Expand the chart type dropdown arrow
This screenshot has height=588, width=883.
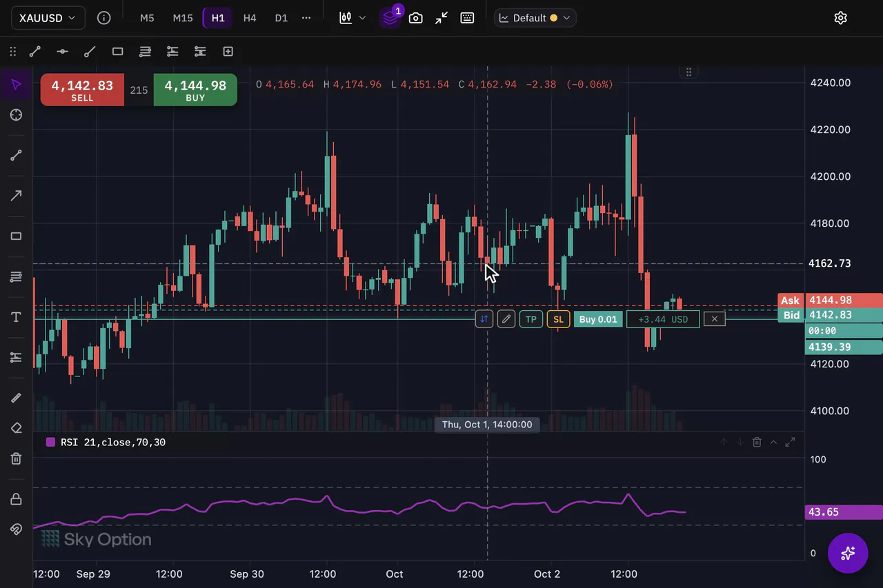coord(362,18)
